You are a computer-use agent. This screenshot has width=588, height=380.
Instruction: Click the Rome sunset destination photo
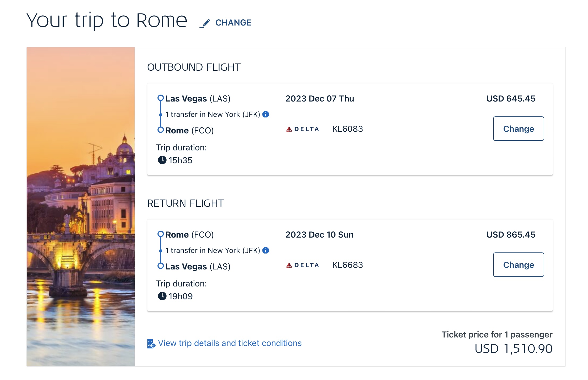pos(81,206)
